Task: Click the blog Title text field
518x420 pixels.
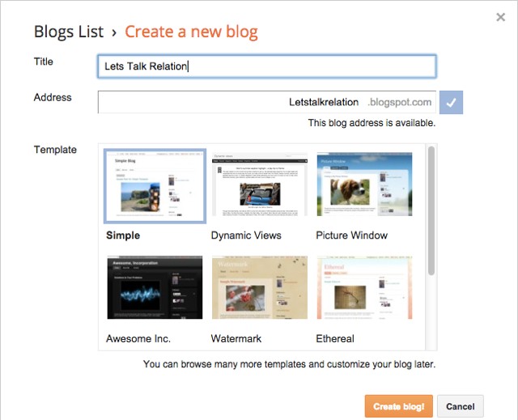Action: point(266,66)
